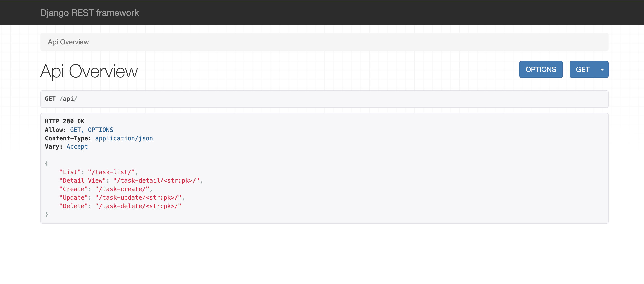Click the Django REST framework brand link
The image size is (644, 284).
click(x=89, y=13)
